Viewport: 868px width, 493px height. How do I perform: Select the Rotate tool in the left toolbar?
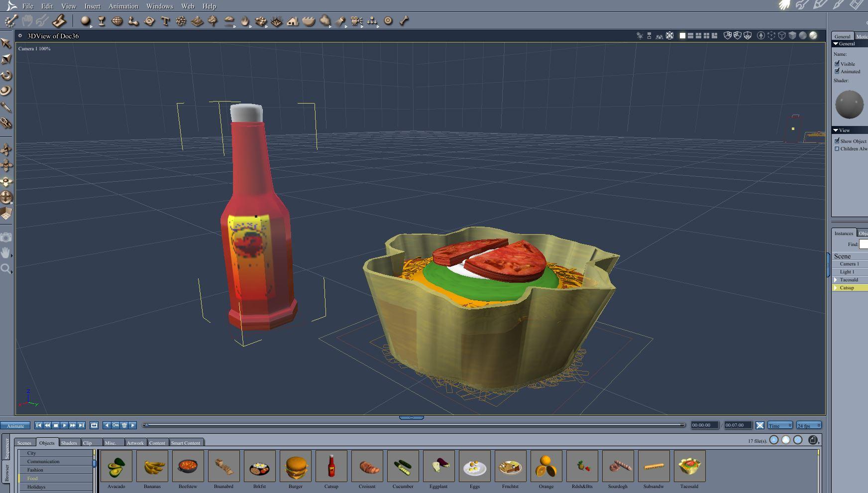(6, 75)
